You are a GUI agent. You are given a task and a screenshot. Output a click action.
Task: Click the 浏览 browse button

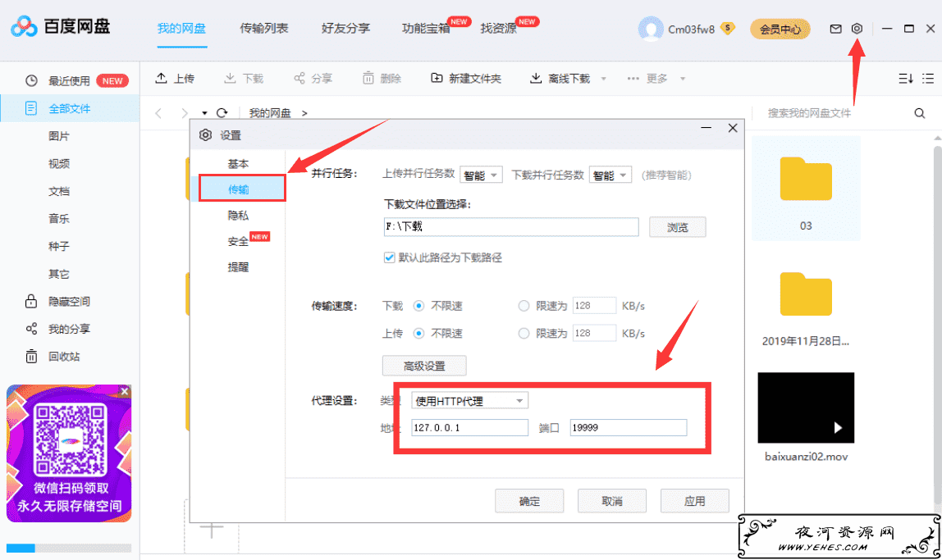677,227
